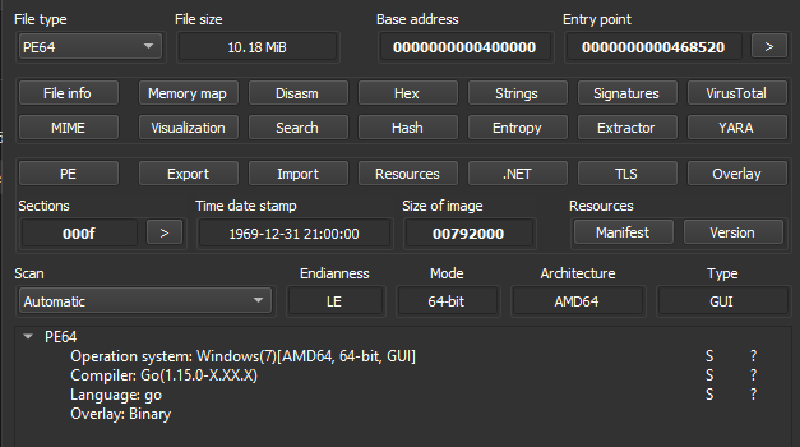Check the file on VirusTotal
The image size is (800, 447).
point(736,93)
